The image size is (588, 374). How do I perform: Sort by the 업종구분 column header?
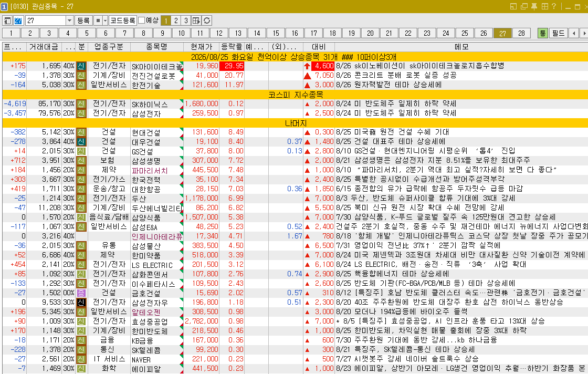109,47
